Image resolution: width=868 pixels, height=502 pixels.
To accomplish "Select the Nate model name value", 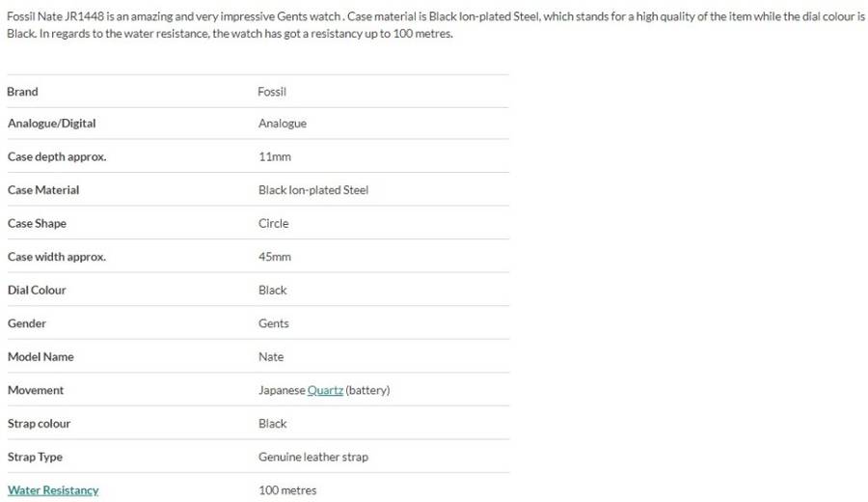I will 271,356.
